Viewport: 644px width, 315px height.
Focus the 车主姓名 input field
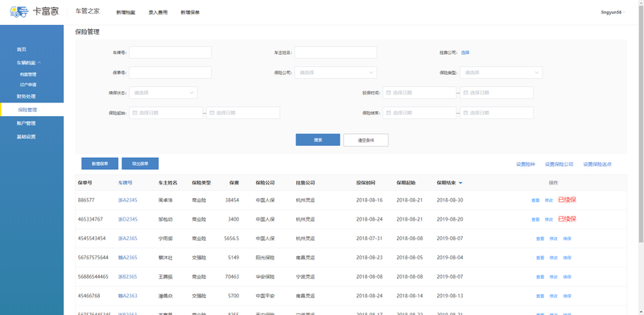click(x=336, y=52)
